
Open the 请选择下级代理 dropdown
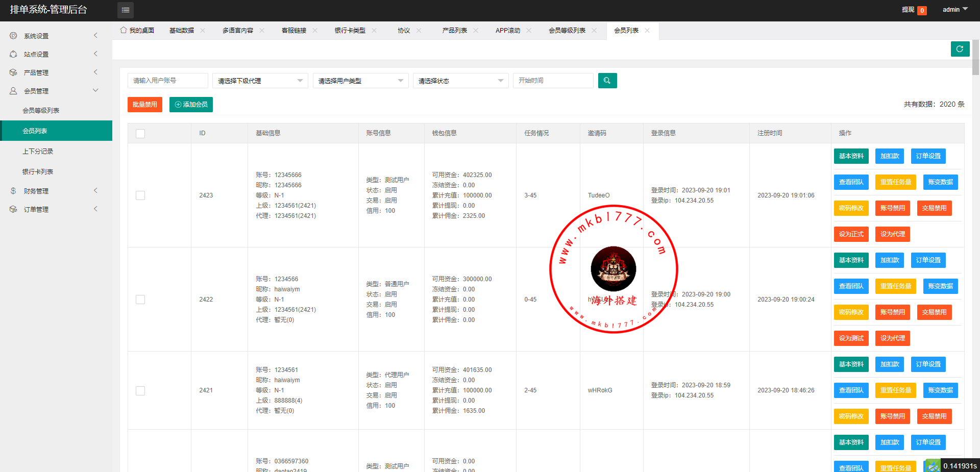[260, 81]
